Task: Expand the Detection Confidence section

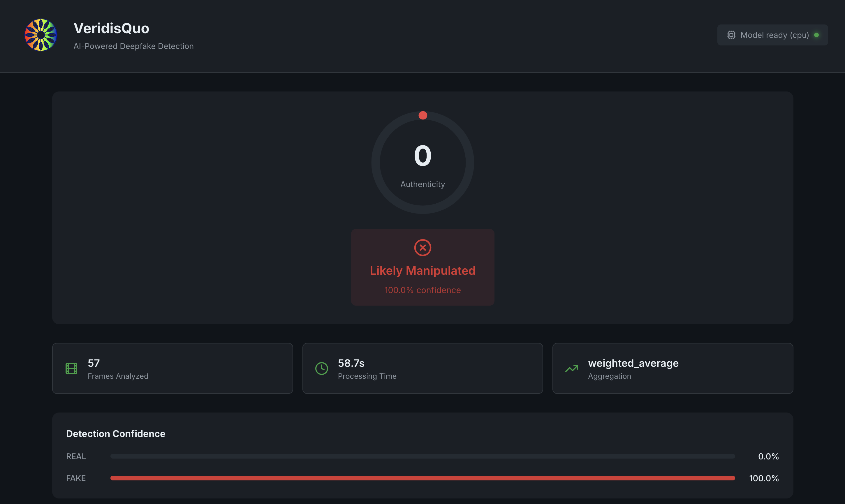Action: click(115, 433)
